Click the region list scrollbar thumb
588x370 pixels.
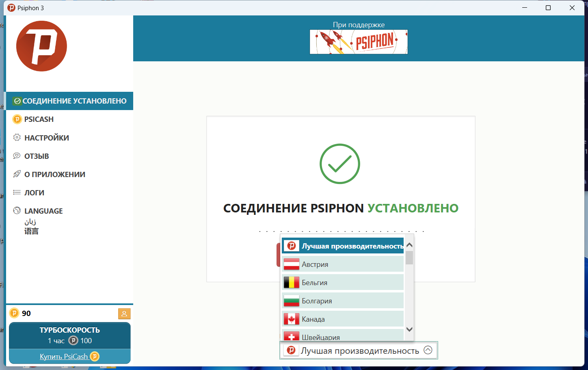409,257
